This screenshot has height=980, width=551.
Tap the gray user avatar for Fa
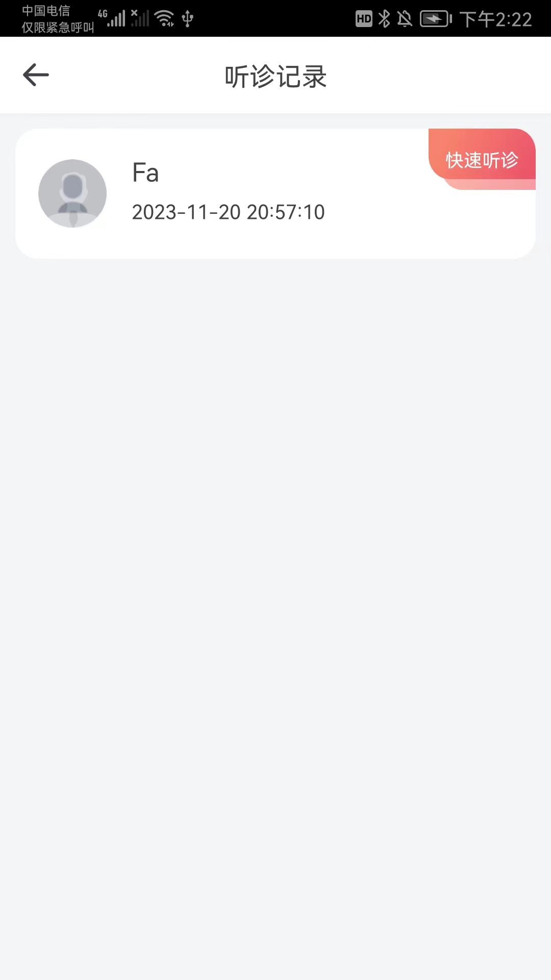tap(72, 193)
